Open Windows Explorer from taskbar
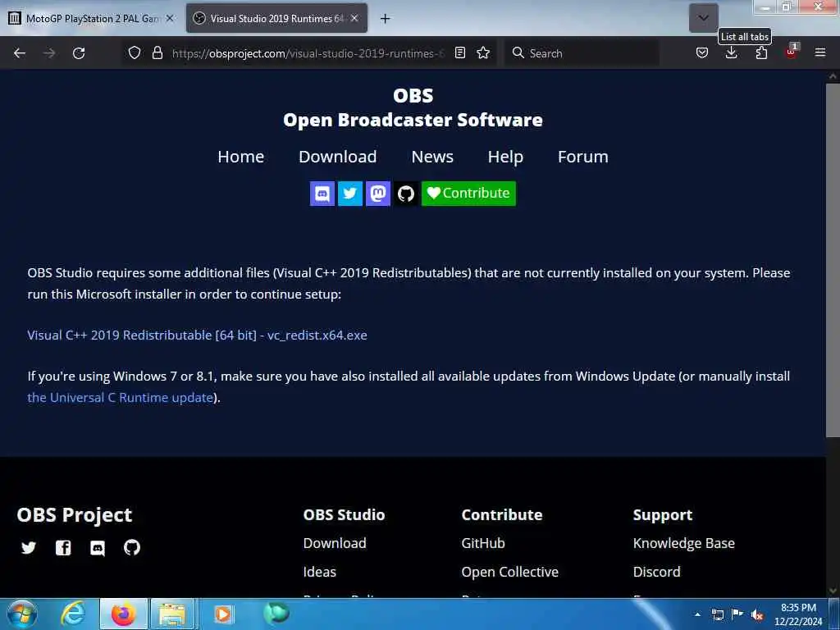The width and height of the screenshot is (840, 630). 173,614
